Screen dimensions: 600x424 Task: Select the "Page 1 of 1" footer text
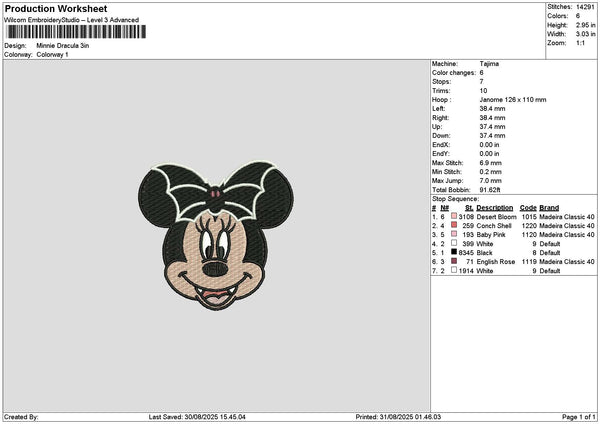coord(579,417)
